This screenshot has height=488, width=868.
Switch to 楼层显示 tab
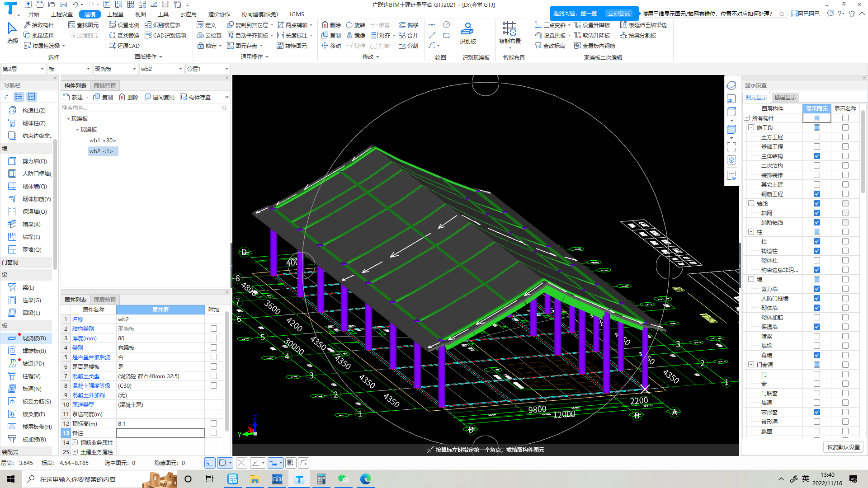click(785, 97)
